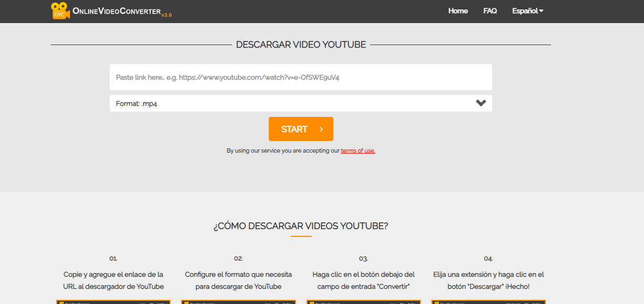Screen dimensions: 644x304
Task: Click the thumbnail under step 04
Action: pos(489,302)
